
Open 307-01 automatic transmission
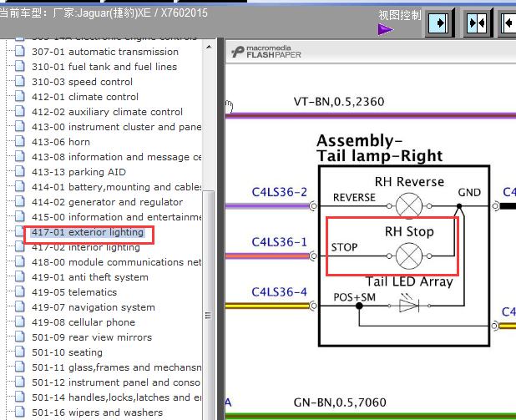point(105,52)
